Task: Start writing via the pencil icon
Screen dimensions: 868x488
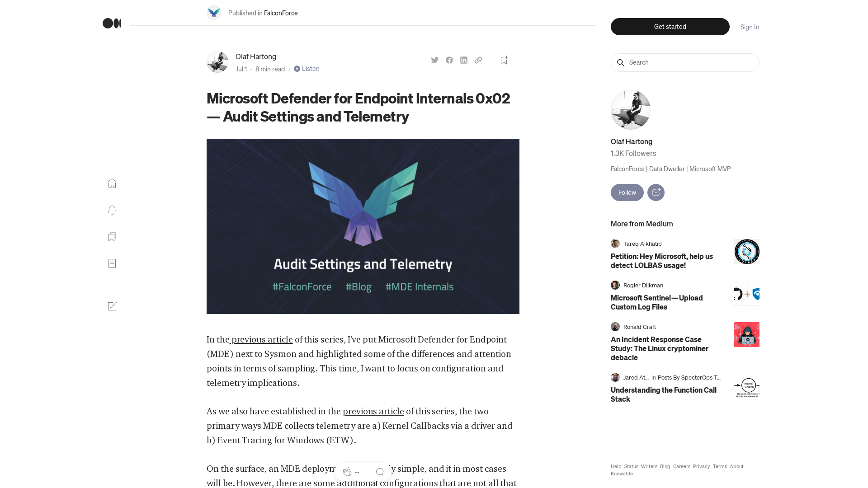Action: [112, 306]
